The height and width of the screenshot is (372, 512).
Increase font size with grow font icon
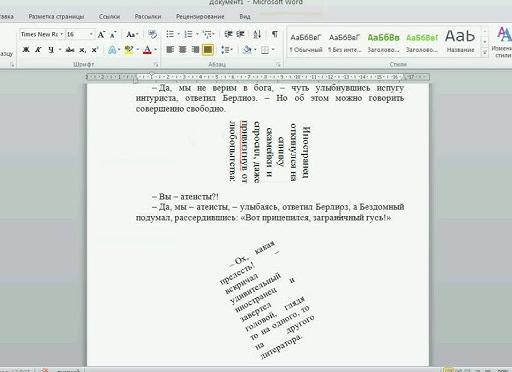click(101, 34)
